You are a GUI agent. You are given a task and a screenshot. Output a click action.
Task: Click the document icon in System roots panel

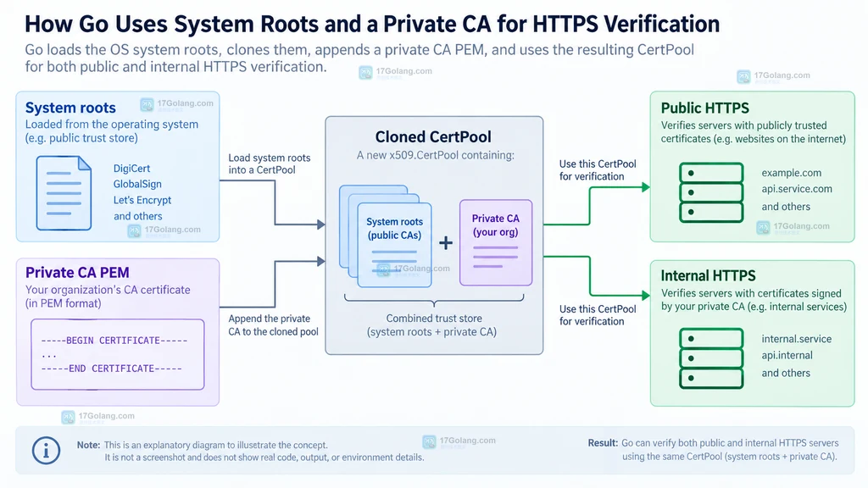coord(64,193)
